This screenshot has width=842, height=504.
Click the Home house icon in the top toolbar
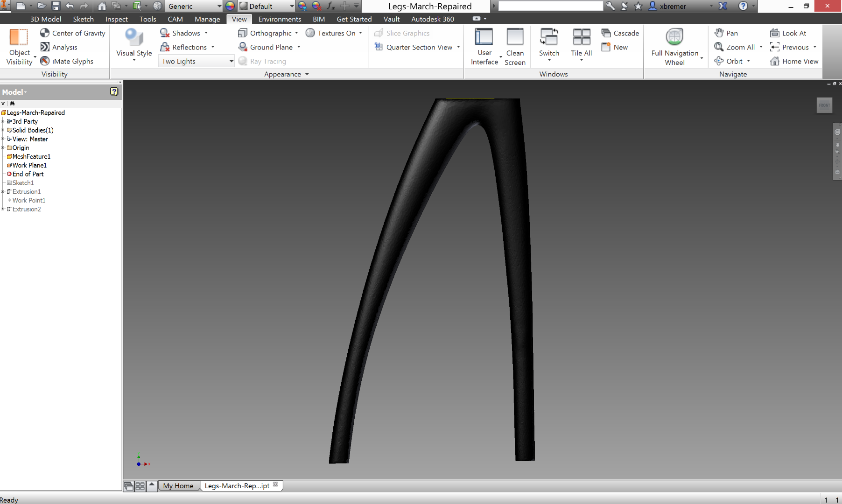pyautogui.click(x=102, y=6)
